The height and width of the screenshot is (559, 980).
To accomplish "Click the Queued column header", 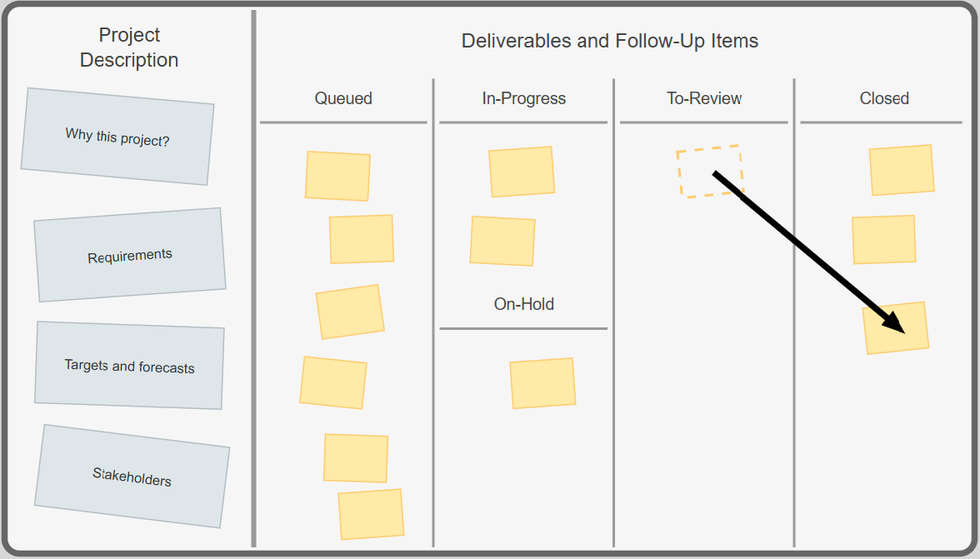I will [343, 98].
